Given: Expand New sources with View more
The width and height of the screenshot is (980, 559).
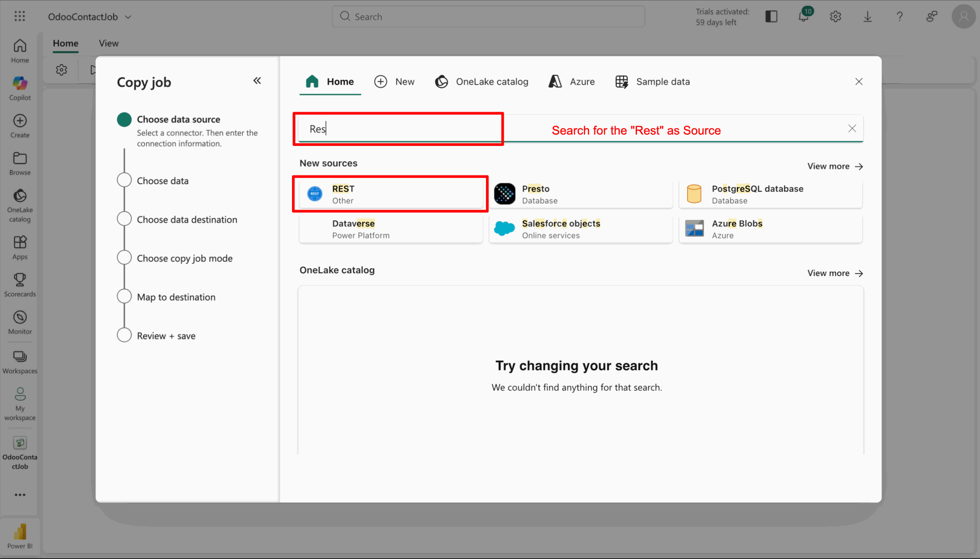Looking at the screenshot, I should pos(835,166).
